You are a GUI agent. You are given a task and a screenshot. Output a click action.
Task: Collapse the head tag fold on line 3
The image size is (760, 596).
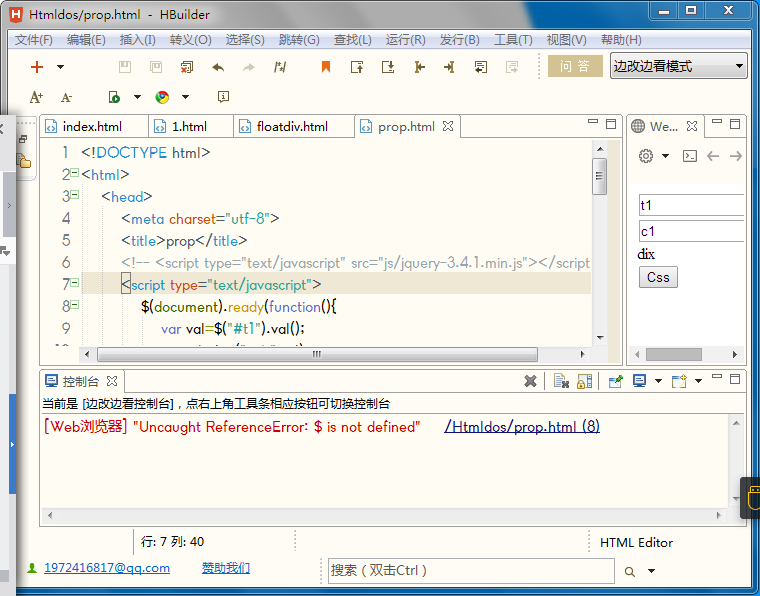(75, 194)
